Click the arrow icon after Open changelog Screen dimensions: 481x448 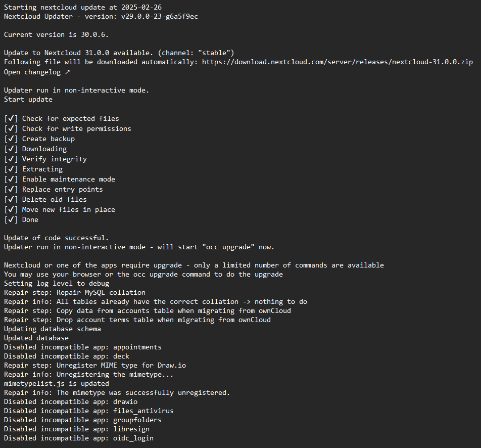(x=68, y=72)
